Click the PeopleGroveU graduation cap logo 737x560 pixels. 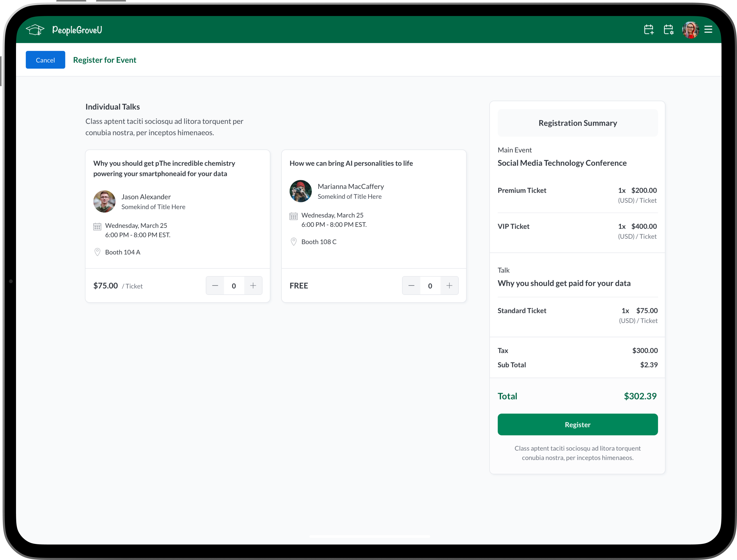point(35,30)
